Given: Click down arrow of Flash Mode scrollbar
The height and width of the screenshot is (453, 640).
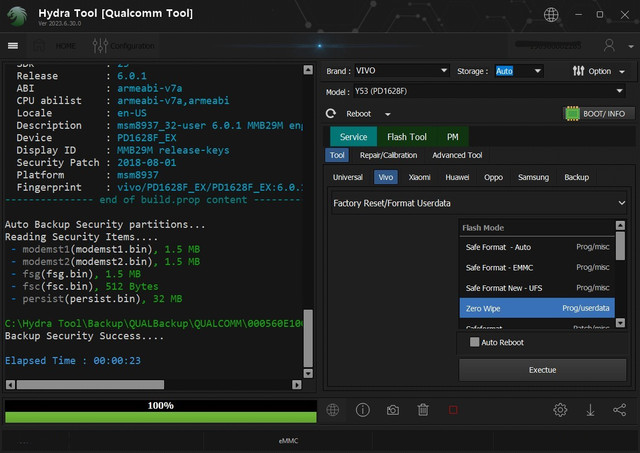Looking at the screenshot, I should (620, 323).
